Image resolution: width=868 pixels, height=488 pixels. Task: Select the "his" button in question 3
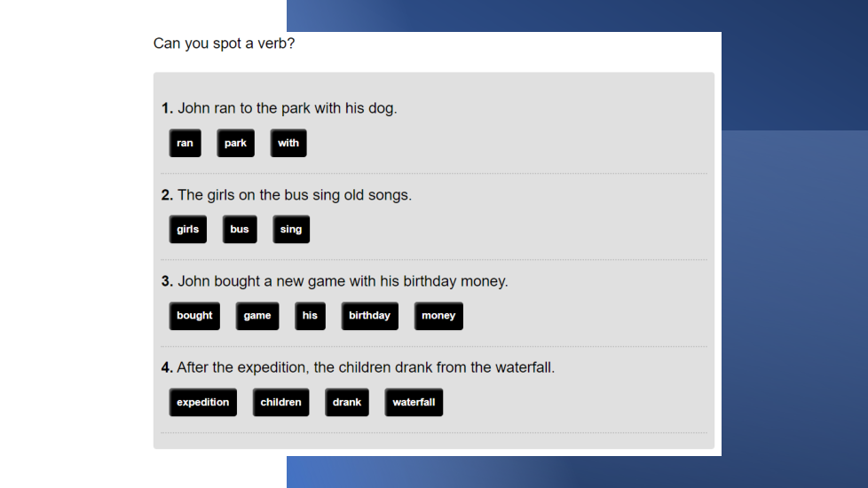(x=310, y=316)
